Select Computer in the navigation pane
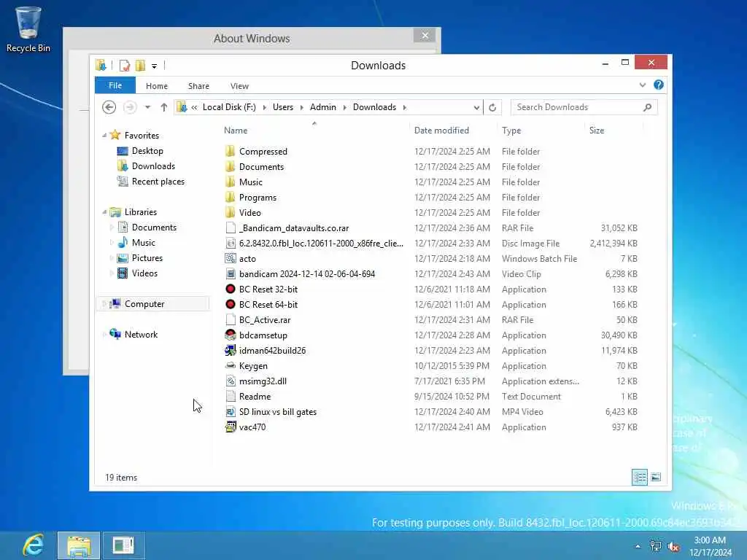The image size is (747, 560). tap(144, 304)
